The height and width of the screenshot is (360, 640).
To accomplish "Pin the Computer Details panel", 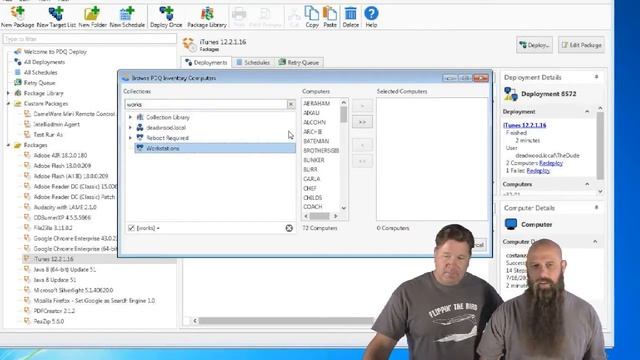I will click(x=596, y=207).
